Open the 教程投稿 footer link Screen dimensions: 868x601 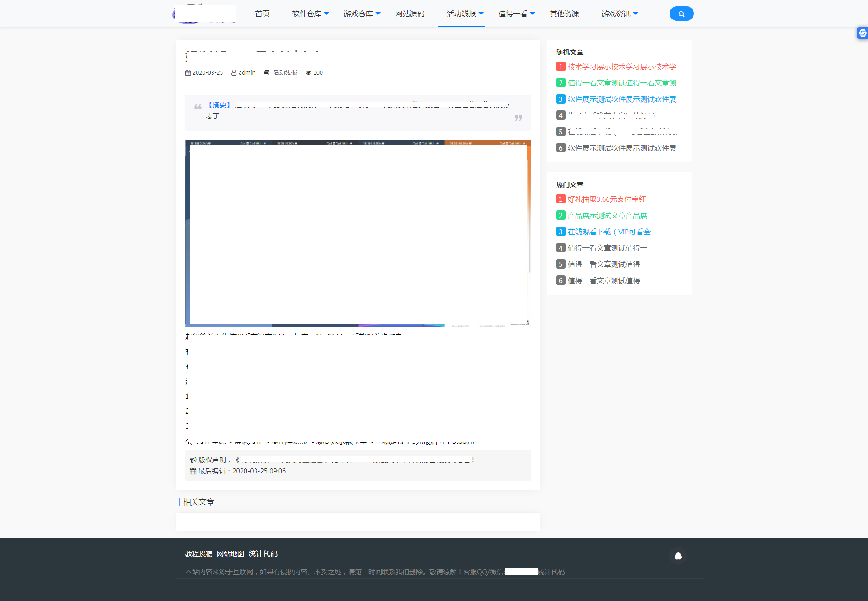[x=198, y=554]
